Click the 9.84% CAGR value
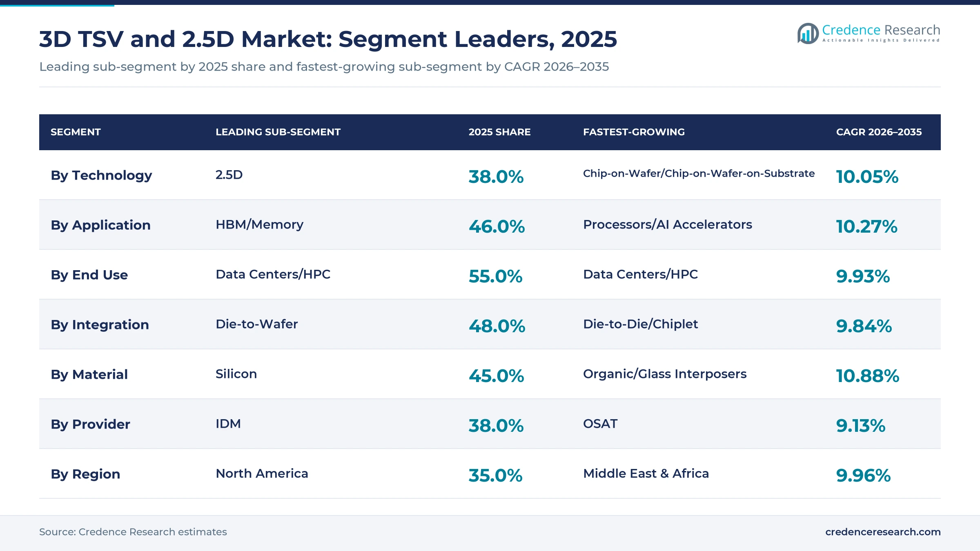 pos(864,326)
